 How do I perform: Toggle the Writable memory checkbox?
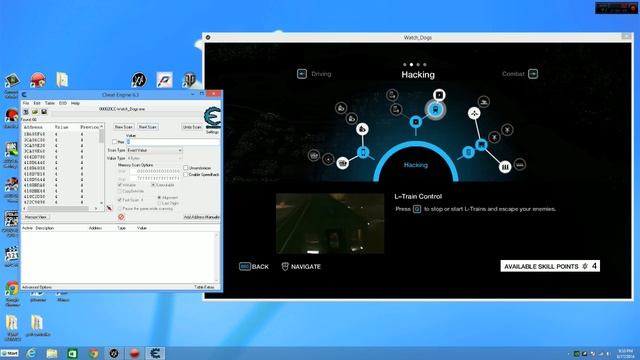pyautogui.click(x=120, y=185)
